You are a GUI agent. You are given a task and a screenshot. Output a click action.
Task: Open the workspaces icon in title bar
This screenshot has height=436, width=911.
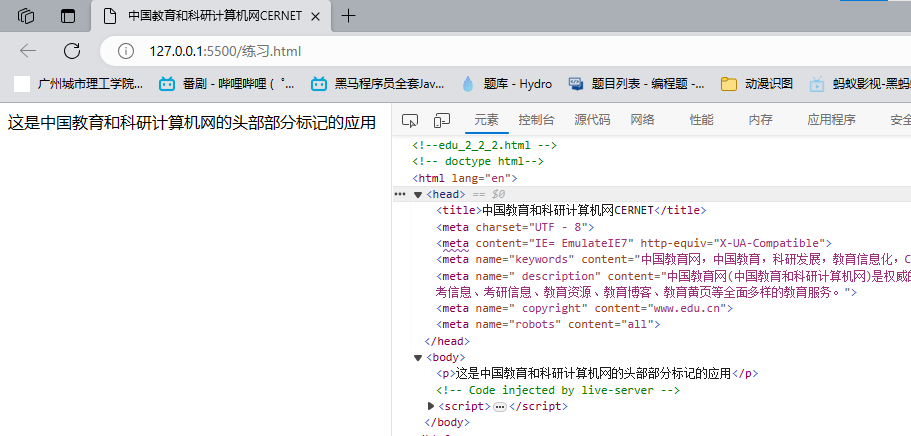[x=26, y=16]
